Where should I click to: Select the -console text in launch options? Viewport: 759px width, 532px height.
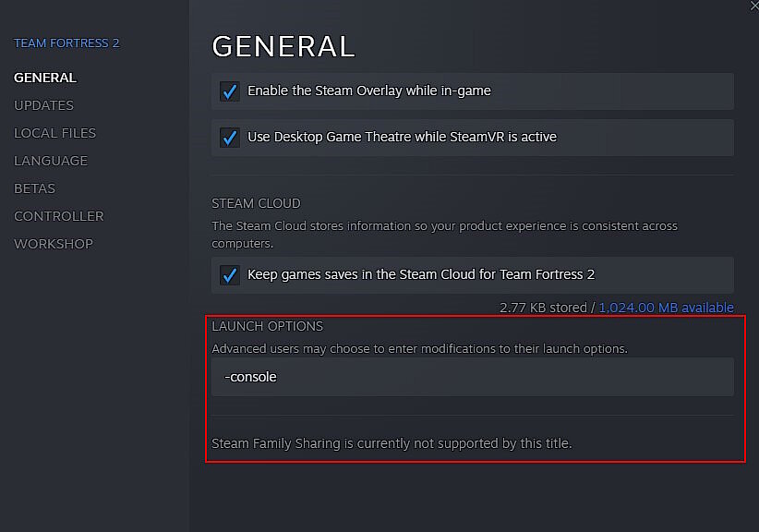point(248,376)
